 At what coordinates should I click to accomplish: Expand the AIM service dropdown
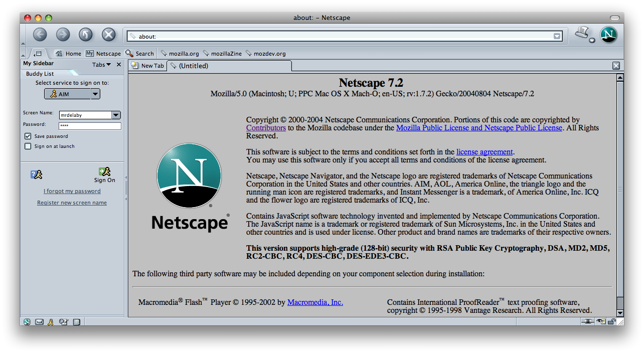[x=95, y=94]
